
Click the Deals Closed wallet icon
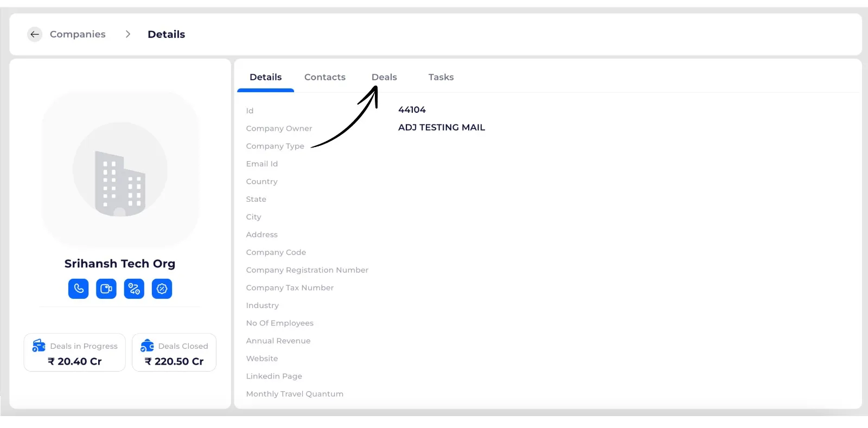tap(147, 346)
